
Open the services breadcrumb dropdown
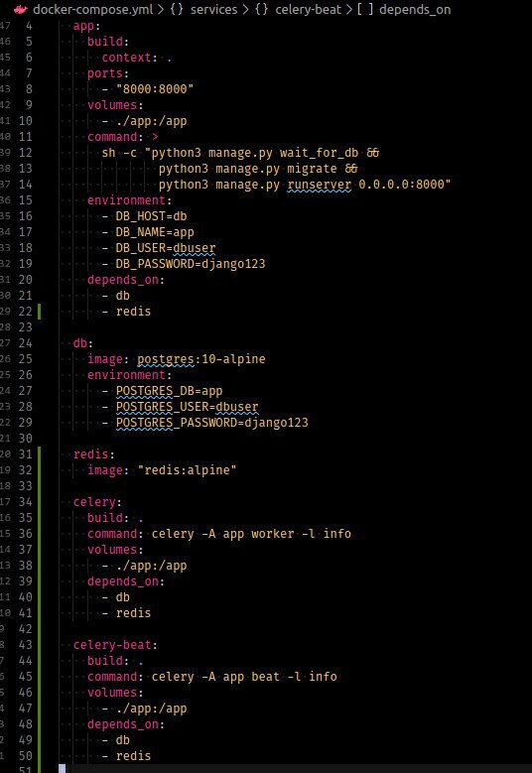click(x=213, y=9)
